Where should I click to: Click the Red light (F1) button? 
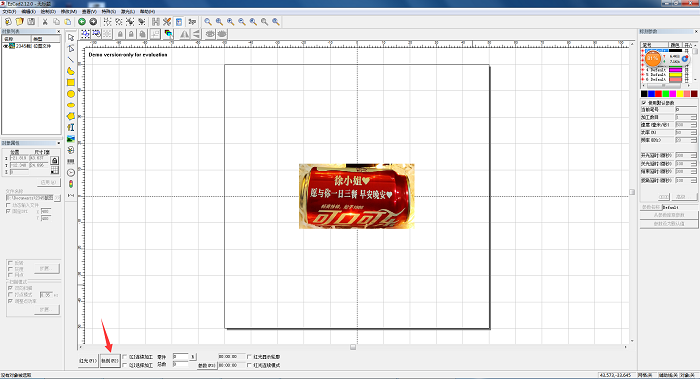(88, 361)
